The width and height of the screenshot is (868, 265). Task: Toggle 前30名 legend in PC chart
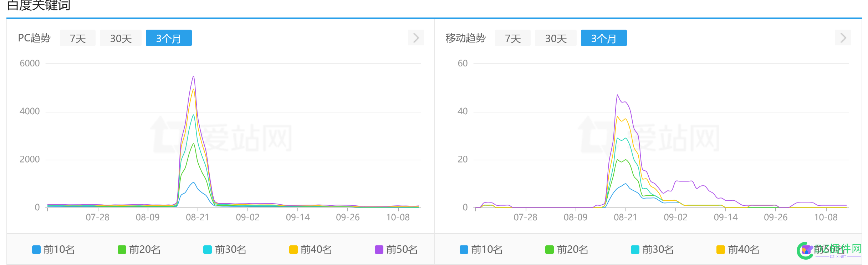(x=225, y=250)
